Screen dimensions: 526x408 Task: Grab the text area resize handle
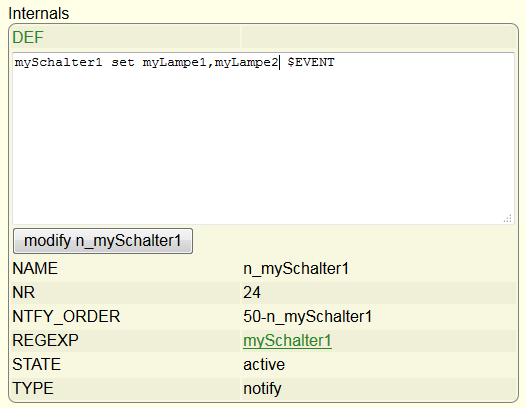point(508,218)
